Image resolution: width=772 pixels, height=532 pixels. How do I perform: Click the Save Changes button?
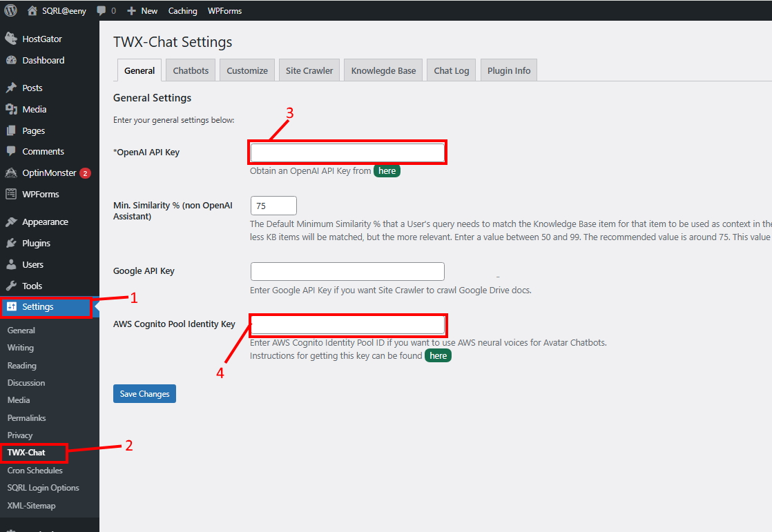(144, 393)
